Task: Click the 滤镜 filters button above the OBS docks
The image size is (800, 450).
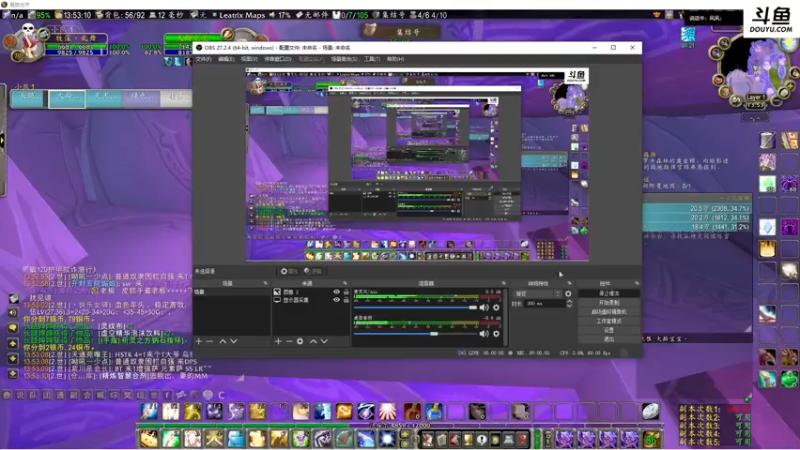Action: [x=313, y=271]
